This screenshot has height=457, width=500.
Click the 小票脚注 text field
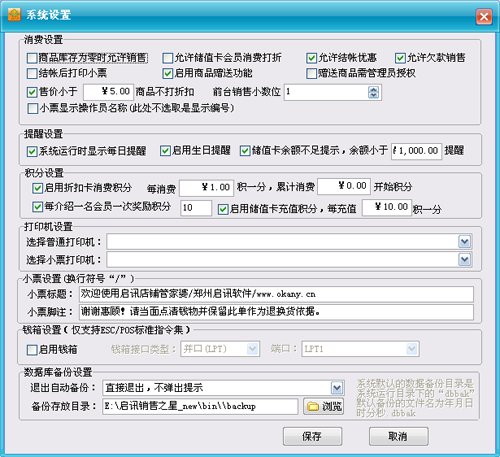[x=276, y=312]
